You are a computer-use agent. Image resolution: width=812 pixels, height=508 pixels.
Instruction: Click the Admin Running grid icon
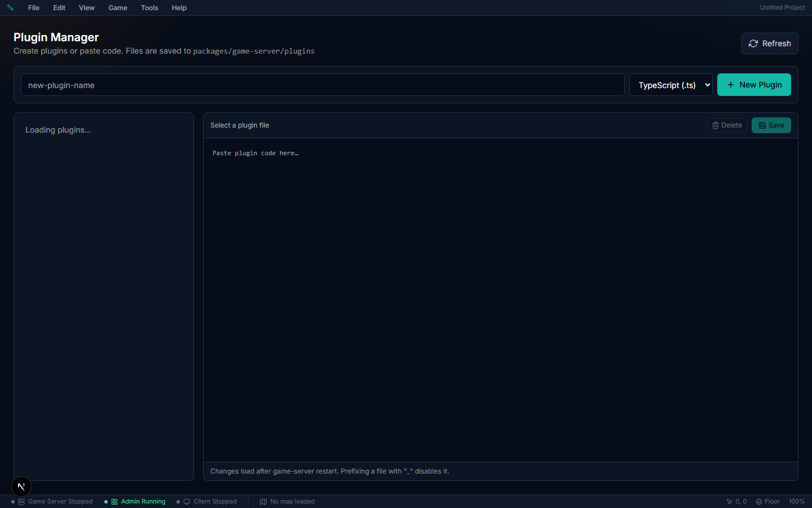tap(114, 501)
